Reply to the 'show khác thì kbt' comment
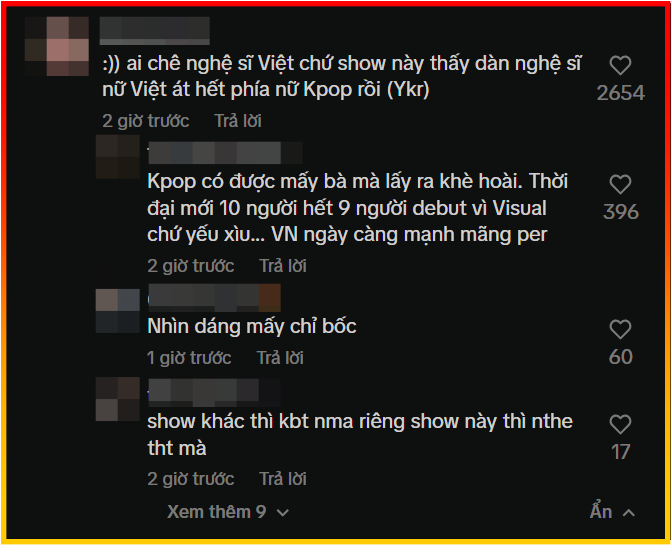The height and width of the screenshot is (545, 671). click(x=283, y=479)
